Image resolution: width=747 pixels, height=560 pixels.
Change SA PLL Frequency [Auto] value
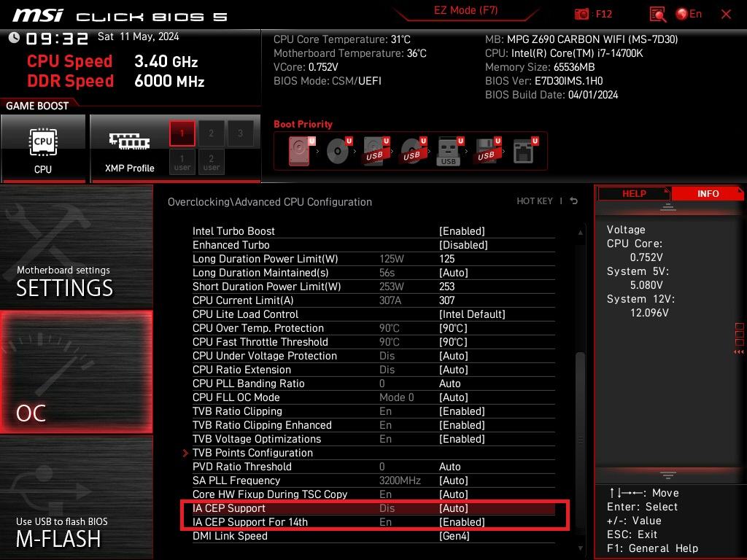pyautogui.click(x=453, y=481)
